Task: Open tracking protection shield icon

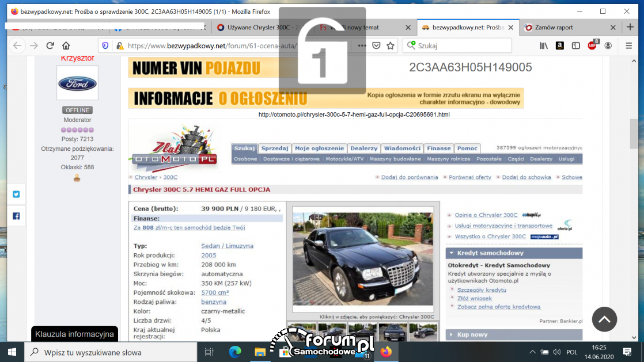Action: tap(105, 45)
